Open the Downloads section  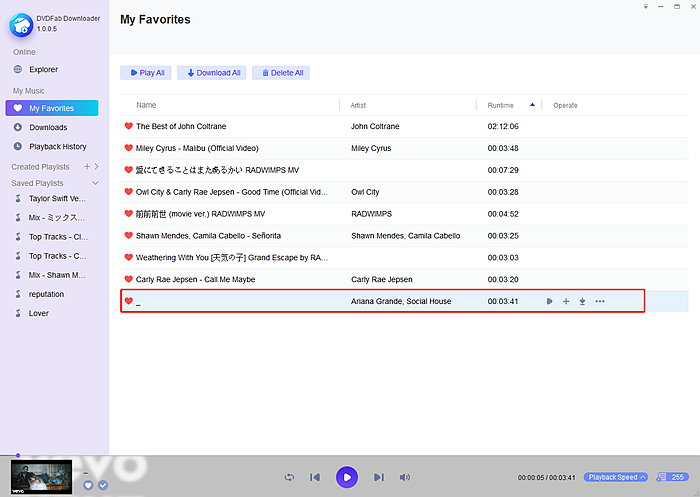pyautogui.click(x=48, y=127)
